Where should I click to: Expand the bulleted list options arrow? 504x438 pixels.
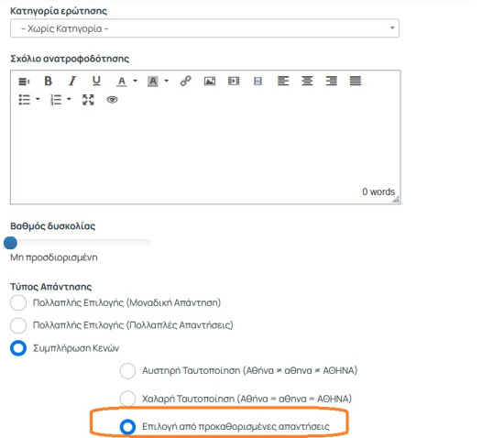[38, 99]
